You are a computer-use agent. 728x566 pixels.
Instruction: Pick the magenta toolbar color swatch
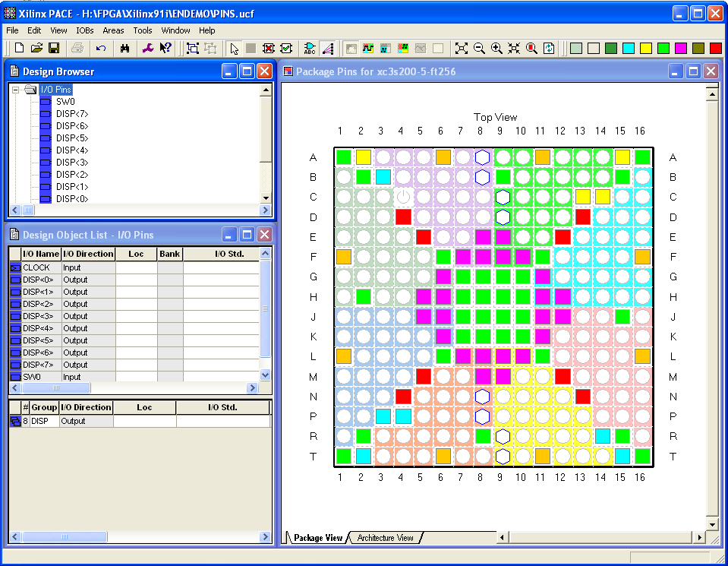[681, 48]
